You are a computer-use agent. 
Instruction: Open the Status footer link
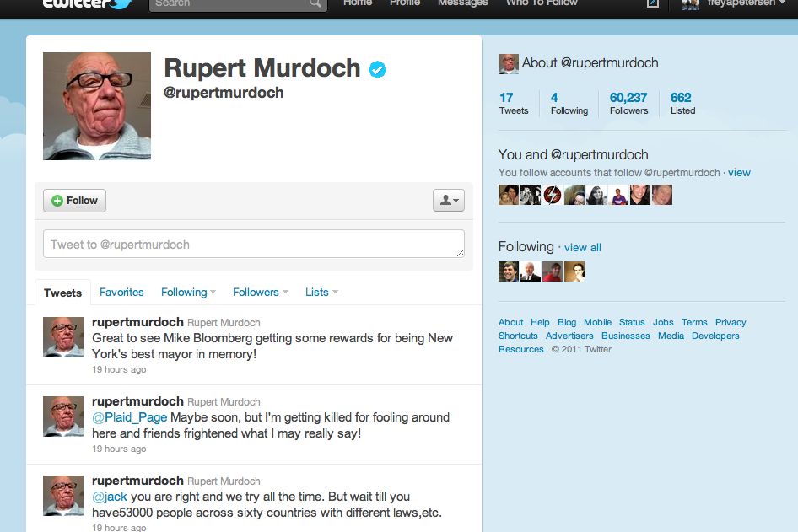tap(632, 322)
